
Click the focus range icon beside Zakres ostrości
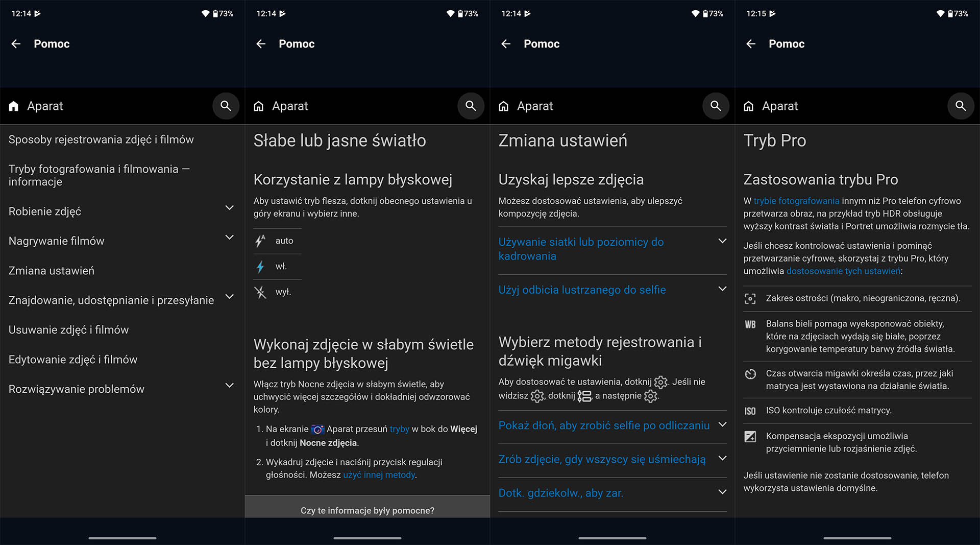click(750, 299)
